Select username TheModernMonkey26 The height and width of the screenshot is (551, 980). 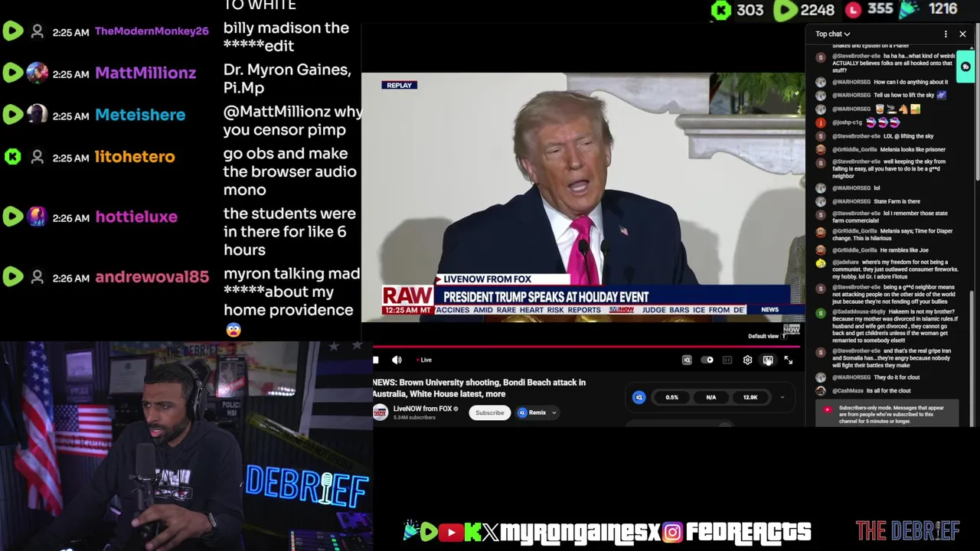152,31
